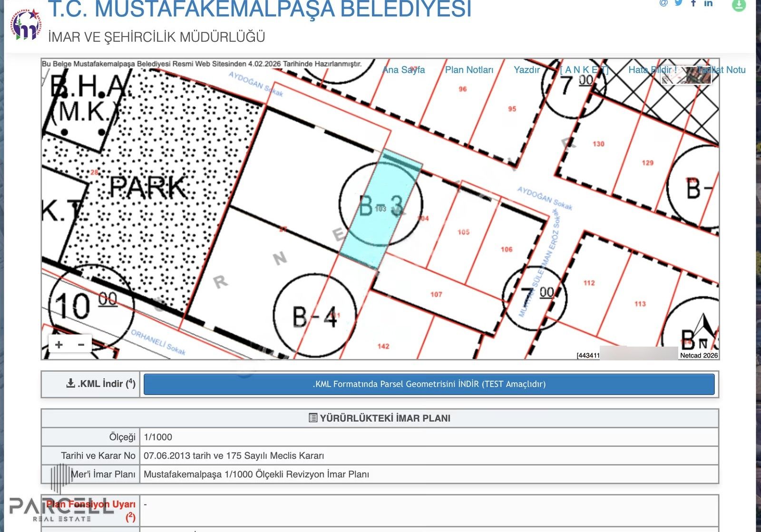Viewport: 761px width, 532px height.
Task: Click the download icon beside .KML İndir
Action: tap(70, 382)
